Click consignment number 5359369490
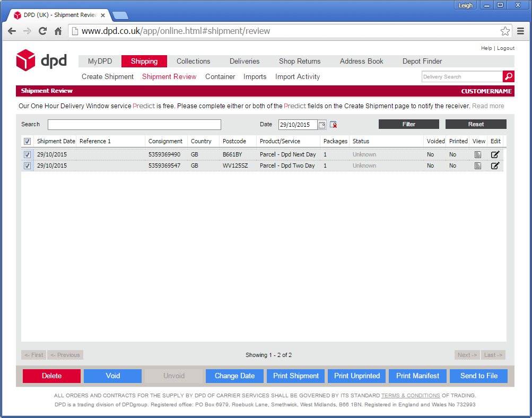Image resolution: width=532 pixels, height=418 pixels. pyautogui.click(x=164, y=155)
